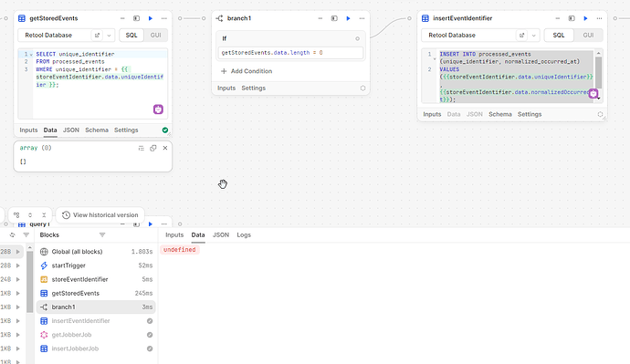Select Global (all blocks) in Blocks list
Screen dimensions: 630x364
coord(96,252)
